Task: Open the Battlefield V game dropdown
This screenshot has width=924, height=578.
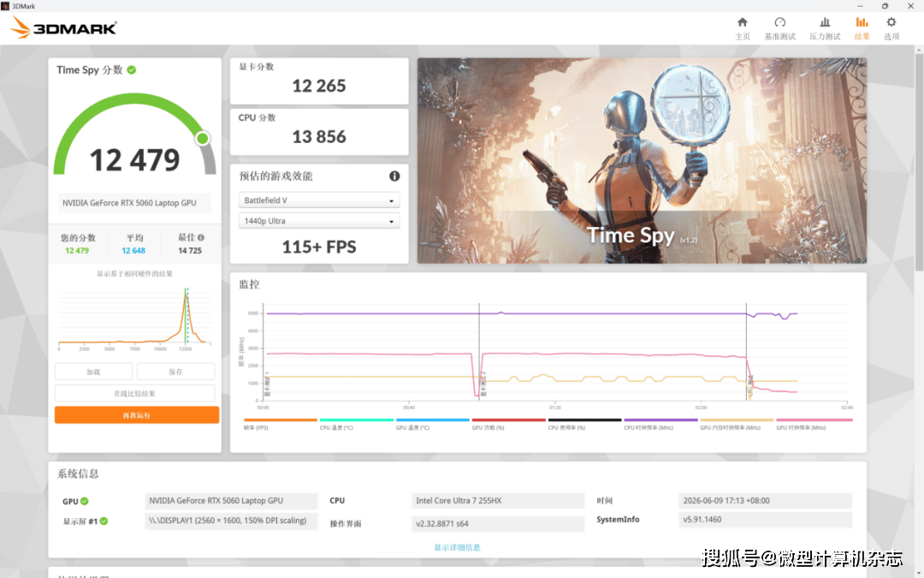Action: coord(319,200)
